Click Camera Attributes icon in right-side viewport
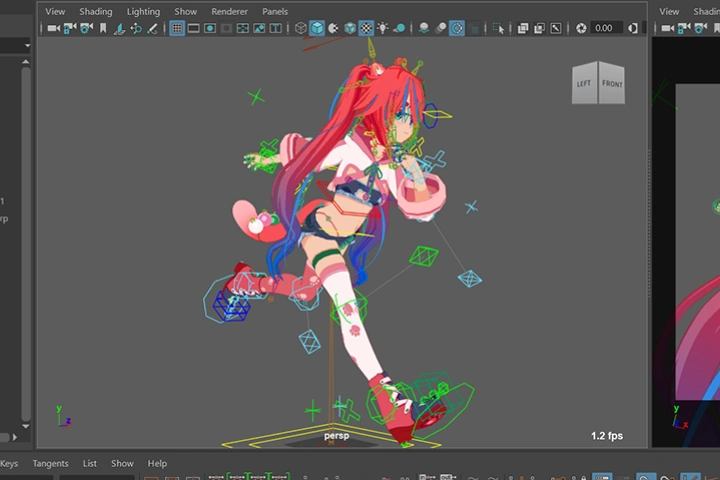720x480 pixels. pos(700,28)
